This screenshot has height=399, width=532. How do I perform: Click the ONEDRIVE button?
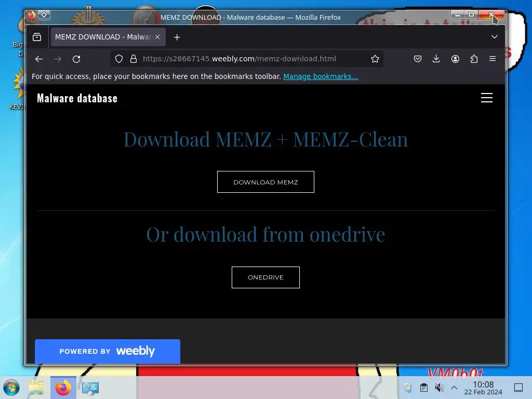265,277
